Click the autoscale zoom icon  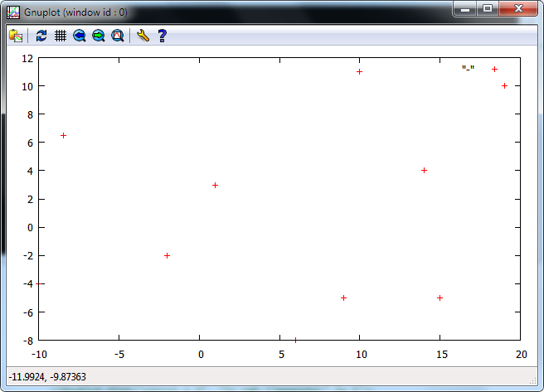(x=118, y=36)
